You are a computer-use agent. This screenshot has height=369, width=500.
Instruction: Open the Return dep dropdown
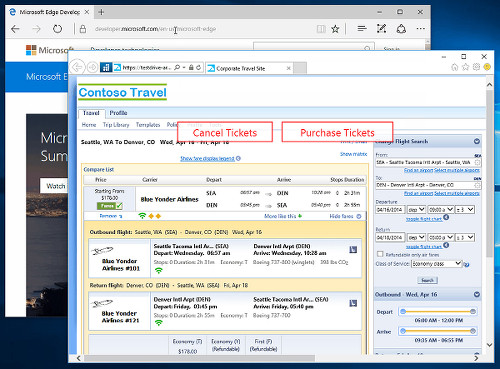[x=416, y=237]
